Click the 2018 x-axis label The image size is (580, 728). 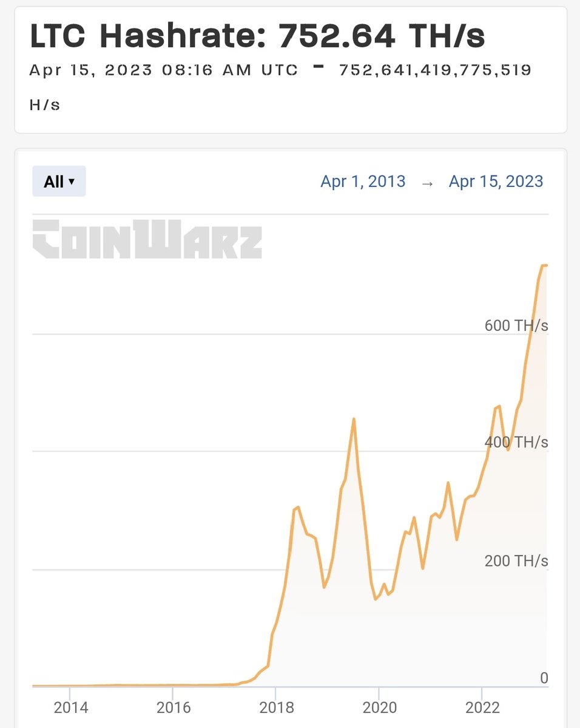pos(277,707)
